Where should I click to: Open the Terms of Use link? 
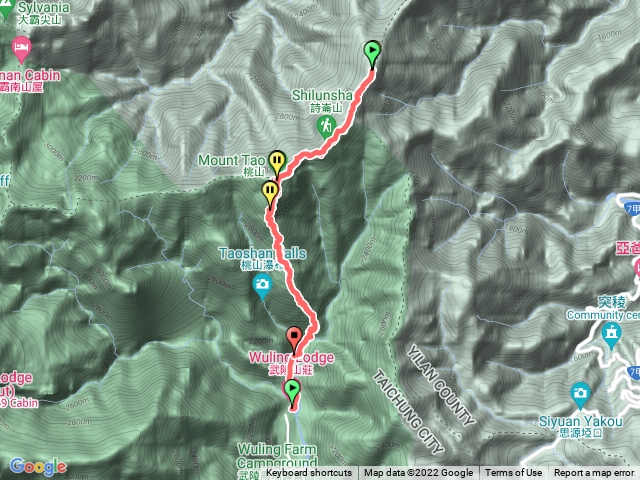(513, 473)
